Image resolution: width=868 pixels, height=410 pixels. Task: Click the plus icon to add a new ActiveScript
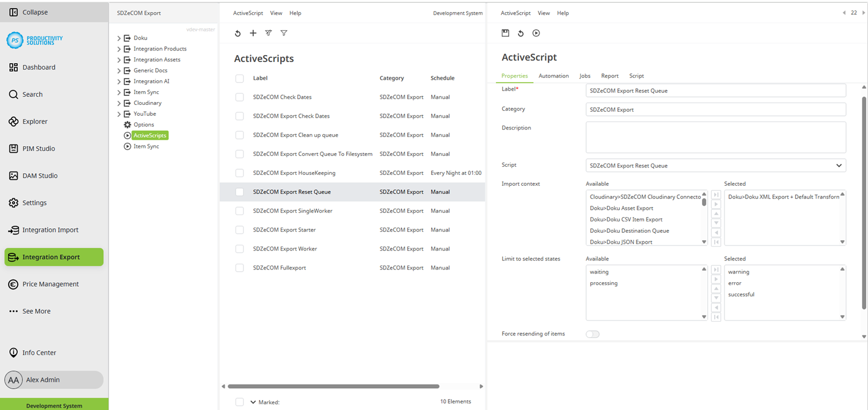[253, 33]
